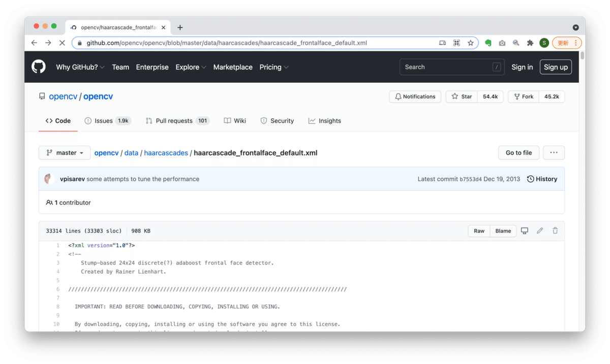This screenshot has height=364, width=610.
Task: Click the browser address bar URL
Action: [x=227, y=43]
